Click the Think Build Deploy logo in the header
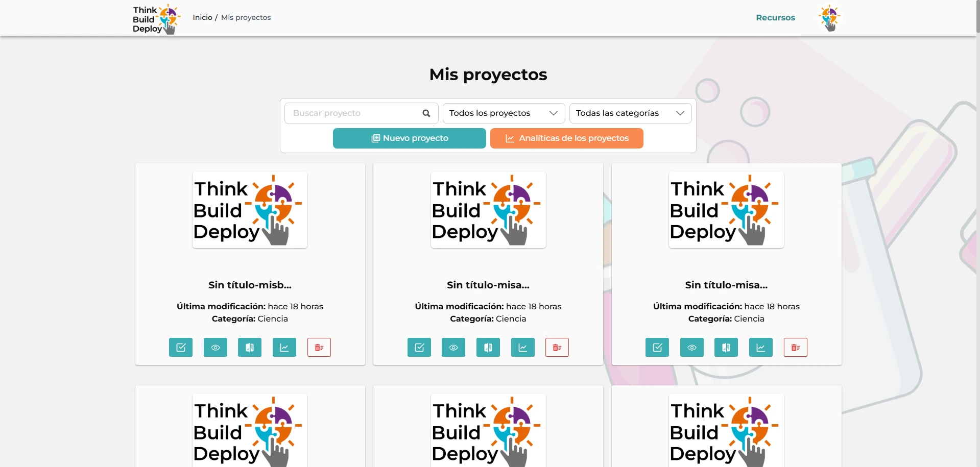Screen dimensions: 980x467 click(156, 18)
